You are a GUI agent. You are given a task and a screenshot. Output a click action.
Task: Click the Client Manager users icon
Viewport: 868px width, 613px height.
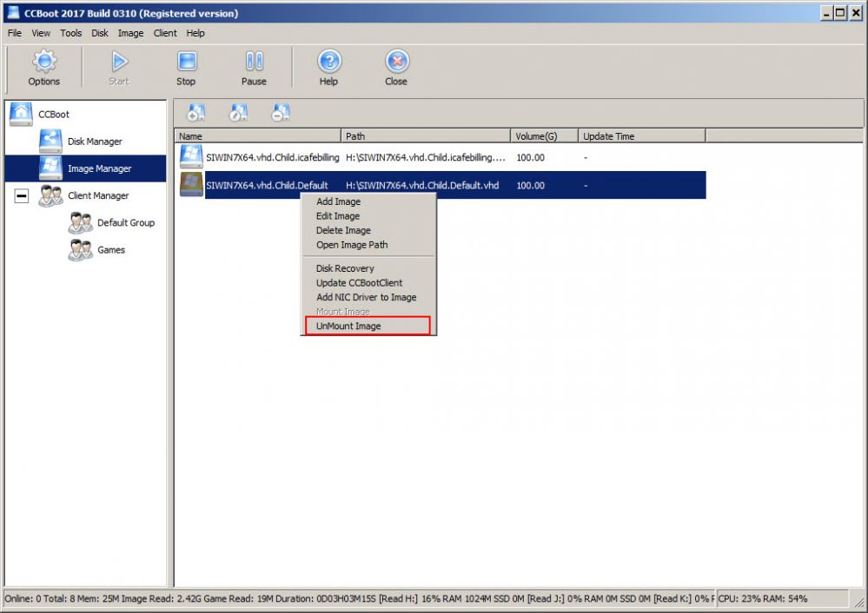tap(50, 195)
